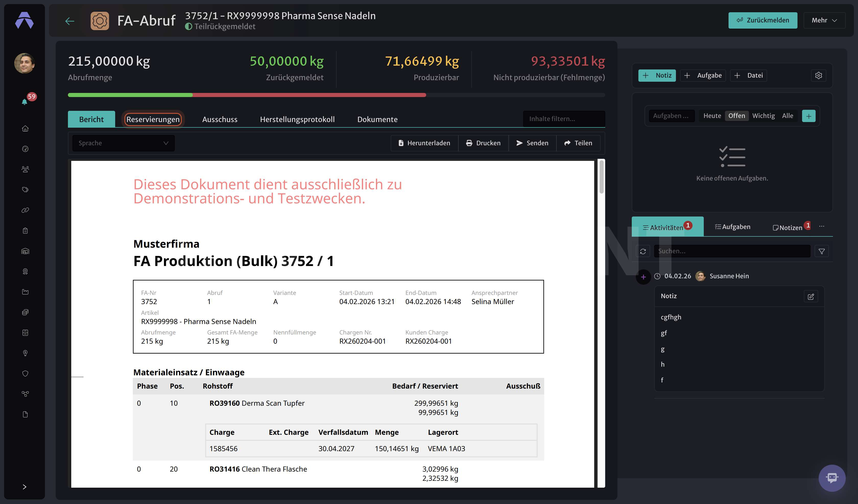The height and width of the screenshot is (504, 858).
Task: Open the dashboard gauge icon in sidebar
Action: tap(25, 149)
